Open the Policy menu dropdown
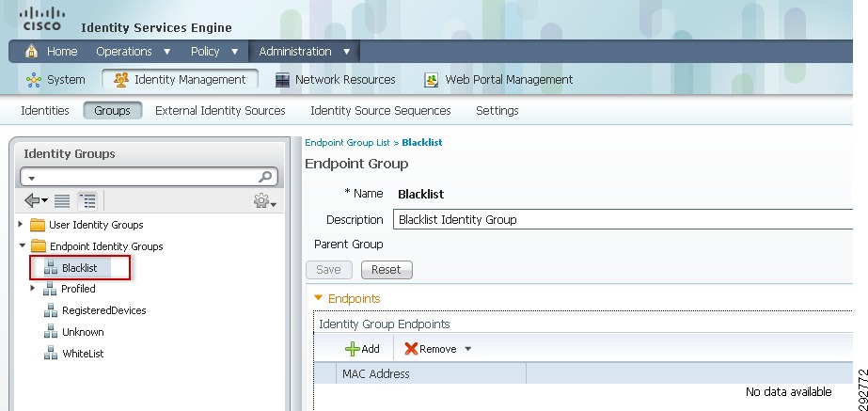The height and width of the screenshot is (411, 868). pyautogui.click(x=235, y=52)
